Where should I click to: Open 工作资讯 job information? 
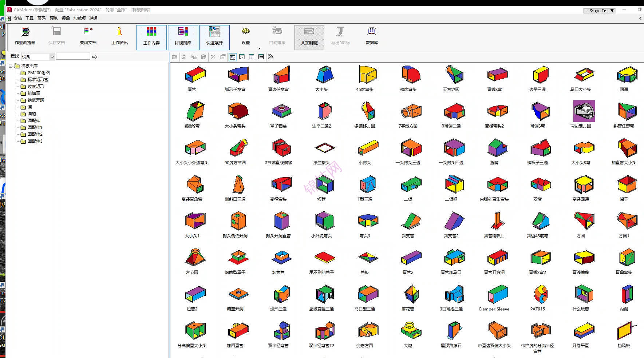[x=119, y=36]
